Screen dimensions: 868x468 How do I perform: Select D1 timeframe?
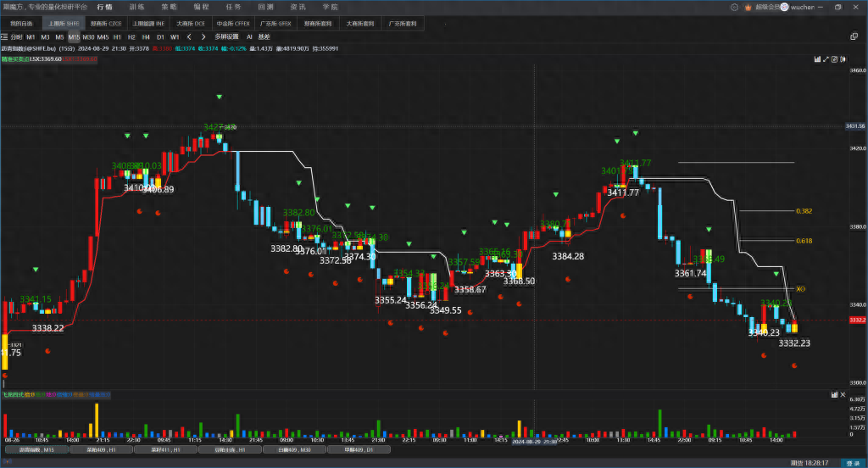click(x=160, y=37)
